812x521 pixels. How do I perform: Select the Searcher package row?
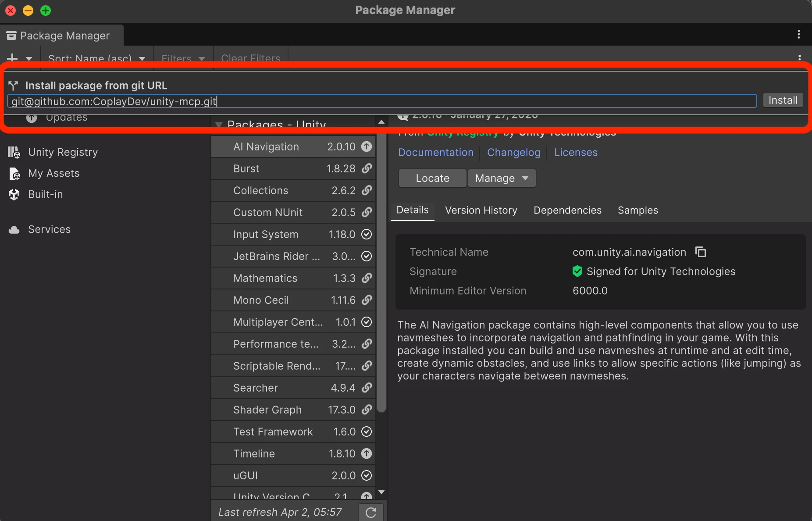click(x=293, y=388)
